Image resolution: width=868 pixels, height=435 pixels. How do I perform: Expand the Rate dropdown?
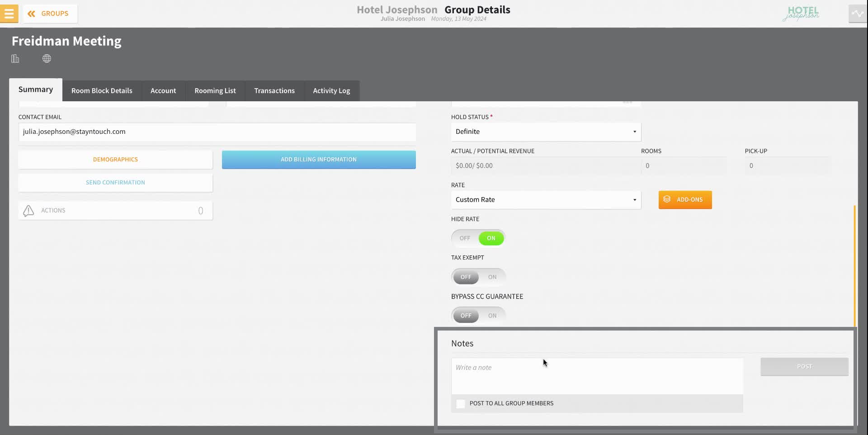(x=546, y=200)
